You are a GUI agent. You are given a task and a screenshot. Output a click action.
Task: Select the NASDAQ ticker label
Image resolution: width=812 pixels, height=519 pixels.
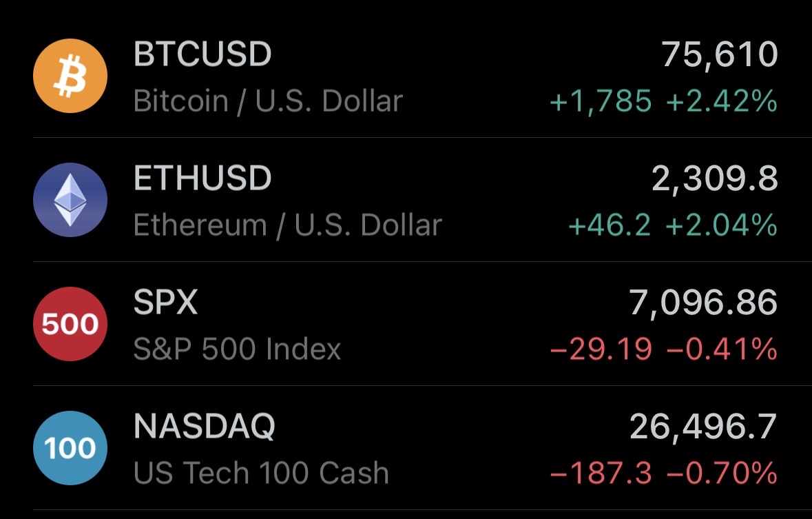[x=204, y=427]
